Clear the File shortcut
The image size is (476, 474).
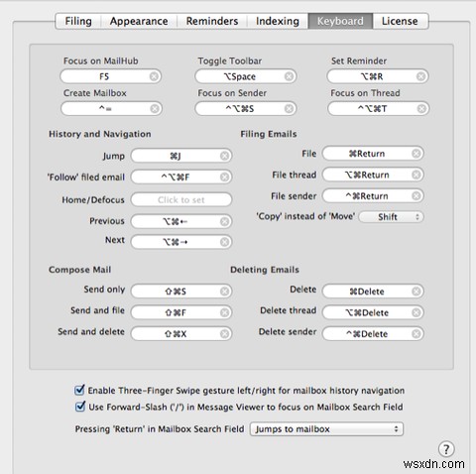click(x=416, y=154)
